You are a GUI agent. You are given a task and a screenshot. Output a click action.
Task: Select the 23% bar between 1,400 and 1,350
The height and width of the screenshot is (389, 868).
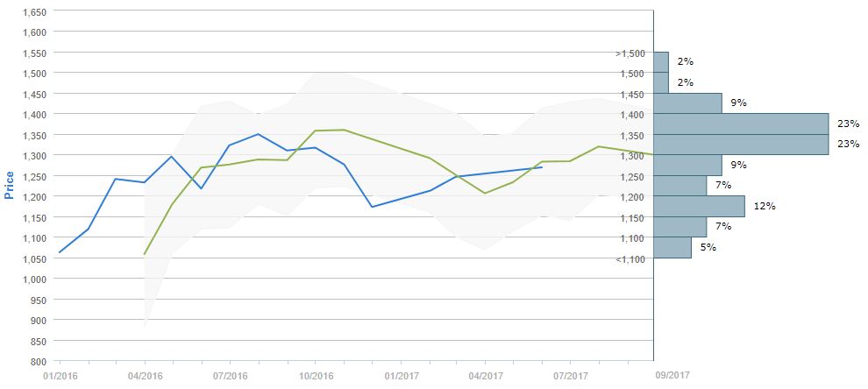tap(741, 124)
